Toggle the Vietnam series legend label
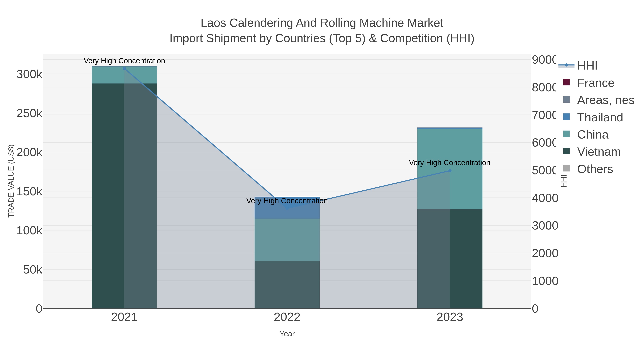Viewport: 644px width, 362px height. point(599,152)
